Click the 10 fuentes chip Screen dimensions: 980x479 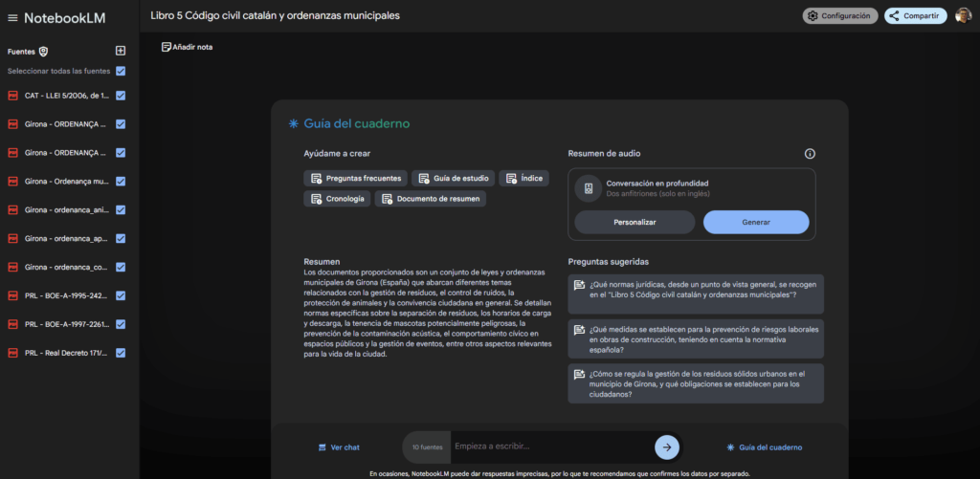pos(428,447)
